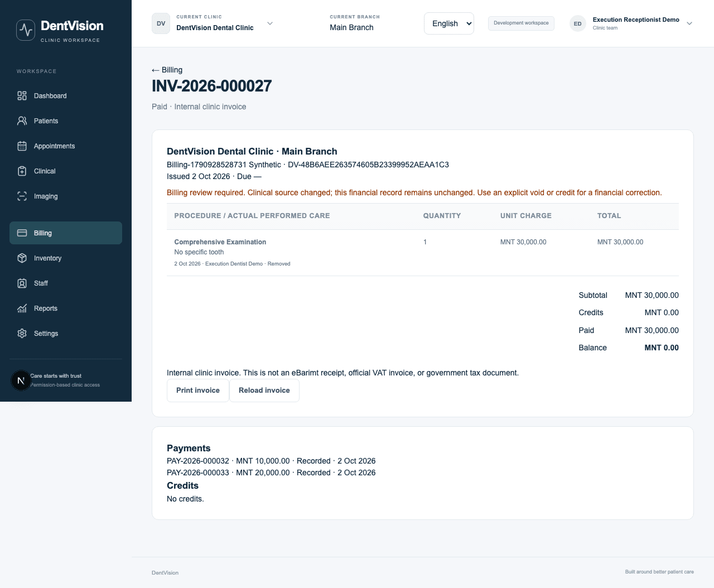Open the Clinical clipboard icon

click(x=22, y=171)
